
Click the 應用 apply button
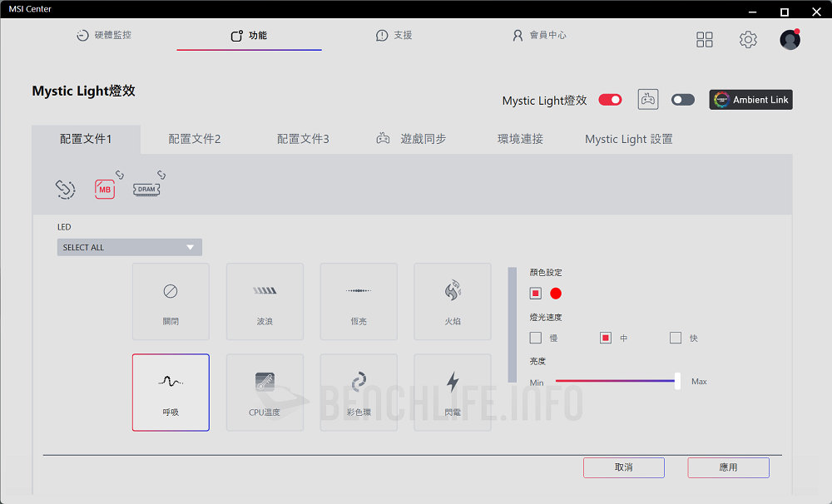pyautogui.click(x=729, y=467)
